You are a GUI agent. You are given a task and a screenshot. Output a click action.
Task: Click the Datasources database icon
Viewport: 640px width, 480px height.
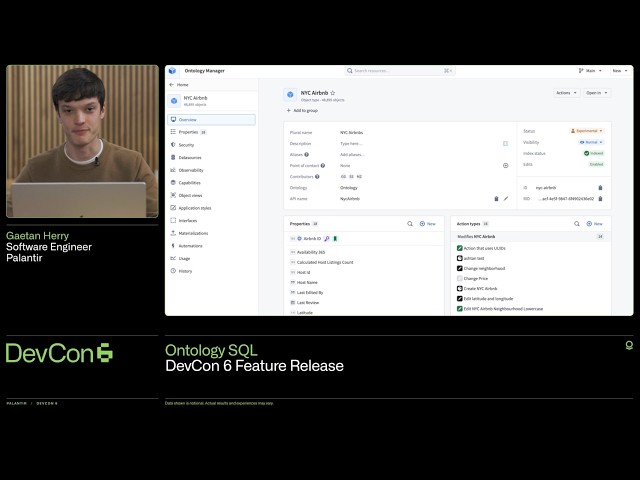pos(173,157)
